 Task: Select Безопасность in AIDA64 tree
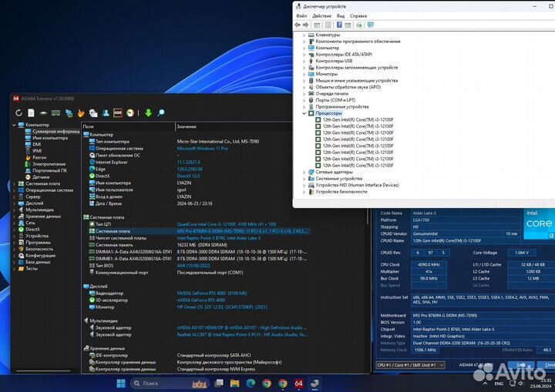point(39,249)
